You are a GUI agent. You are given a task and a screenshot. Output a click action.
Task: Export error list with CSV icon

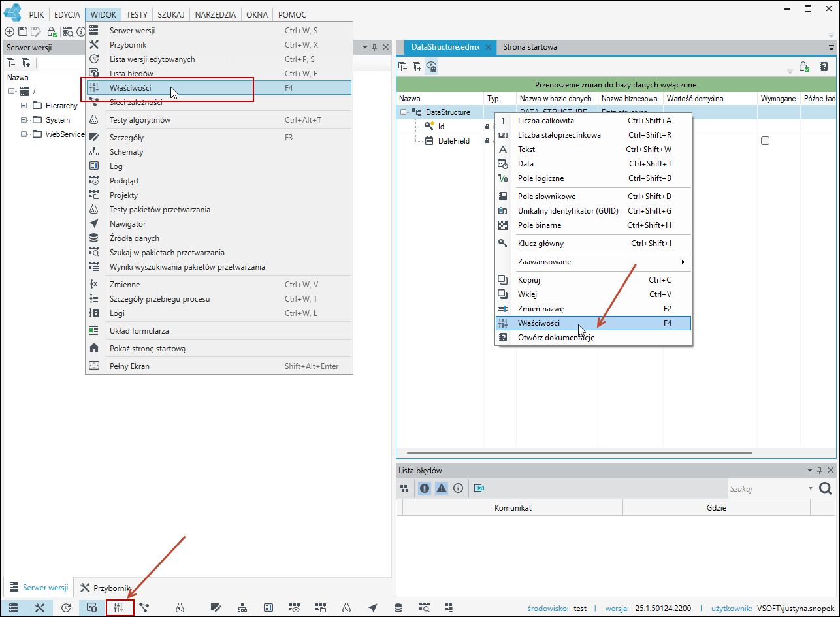click(x=479, y=488)
